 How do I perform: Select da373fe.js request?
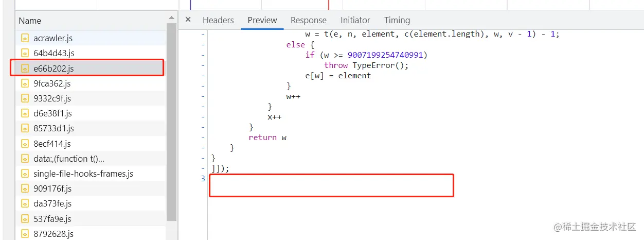coord(91,203)
